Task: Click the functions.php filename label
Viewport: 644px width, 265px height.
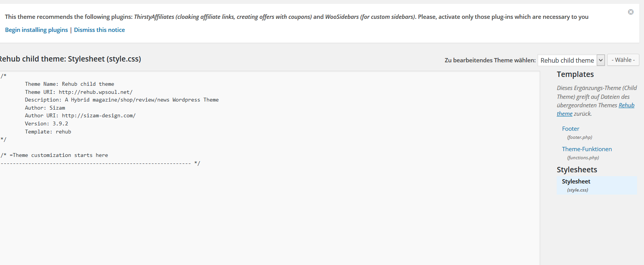Action: click(583, 158)
